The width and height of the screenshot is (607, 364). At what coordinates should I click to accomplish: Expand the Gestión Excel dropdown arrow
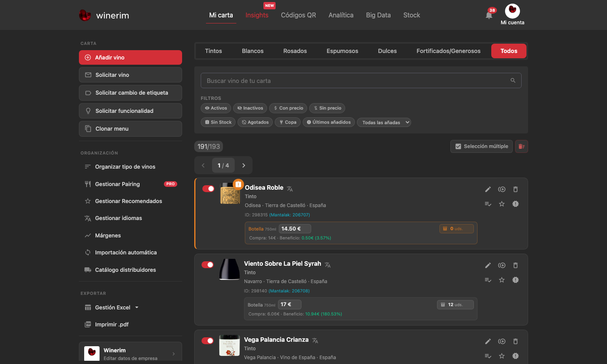point(137,307)
